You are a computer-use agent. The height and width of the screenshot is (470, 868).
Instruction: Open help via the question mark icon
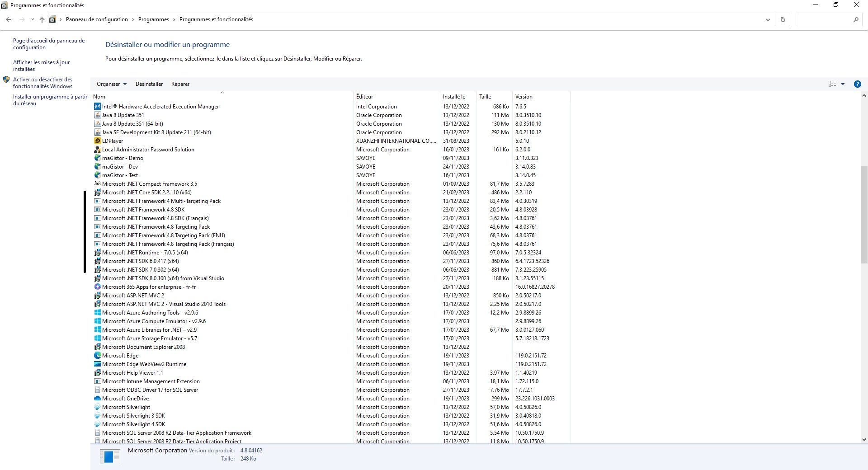pyautogui.click(x=857, y=84)
